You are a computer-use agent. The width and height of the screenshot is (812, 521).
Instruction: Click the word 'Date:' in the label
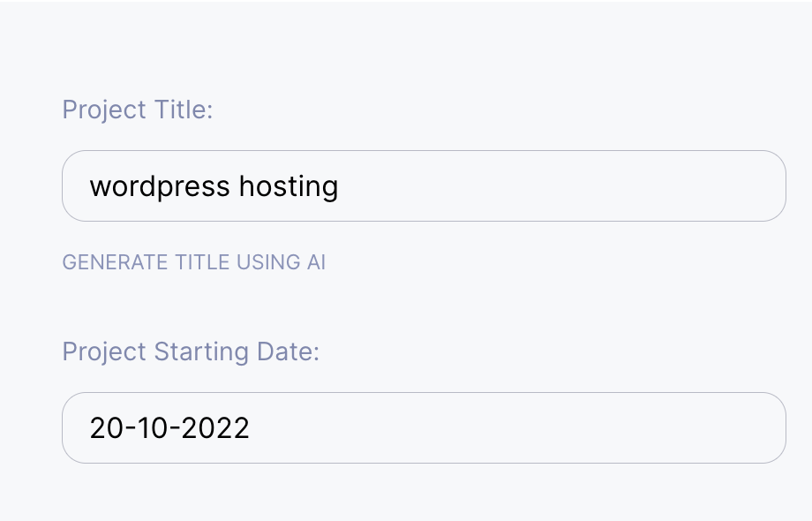[x=288, y=351]
